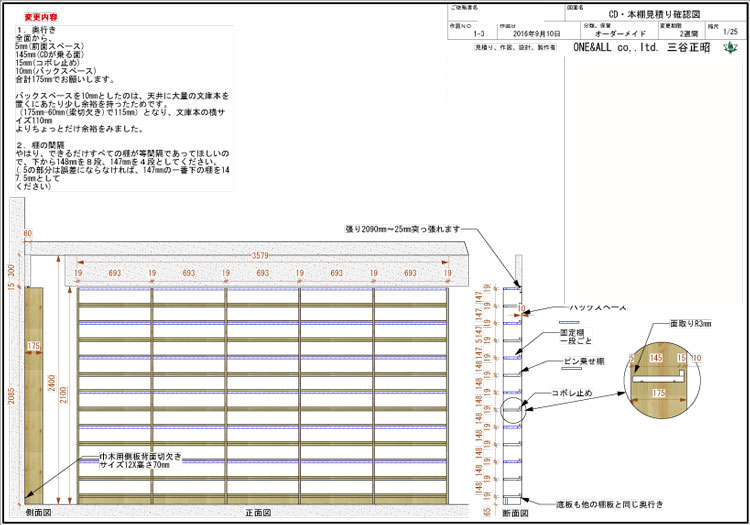
Task: Select the 張り2090mm～25mm突っ張れます callout
Action: click(x=403, y=230)
